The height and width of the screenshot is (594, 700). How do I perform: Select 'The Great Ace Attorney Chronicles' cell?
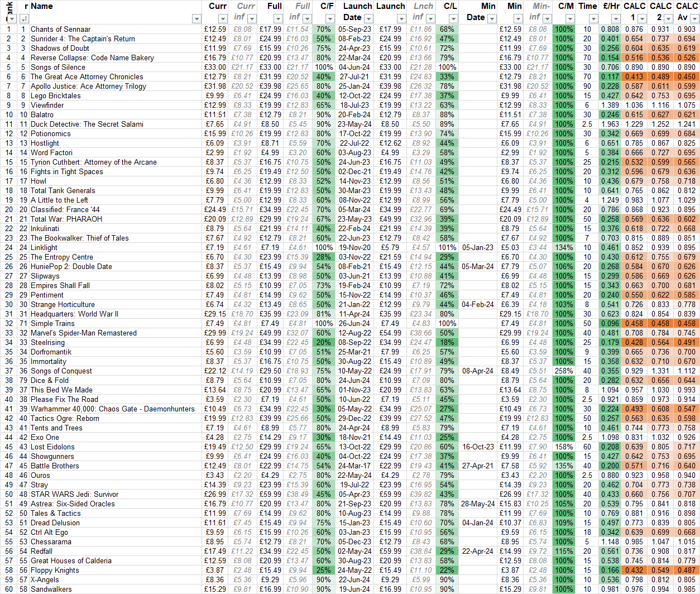(x=116, y=76)
